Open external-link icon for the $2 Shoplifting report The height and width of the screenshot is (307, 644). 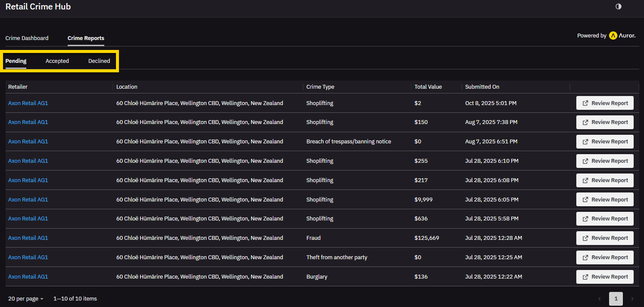pos(585,103)
